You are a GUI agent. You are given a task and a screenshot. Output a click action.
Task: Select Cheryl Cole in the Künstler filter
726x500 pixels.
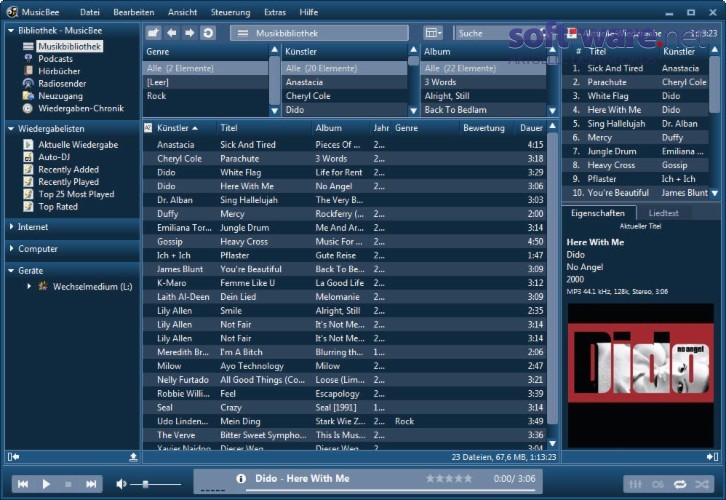point(344,96)
